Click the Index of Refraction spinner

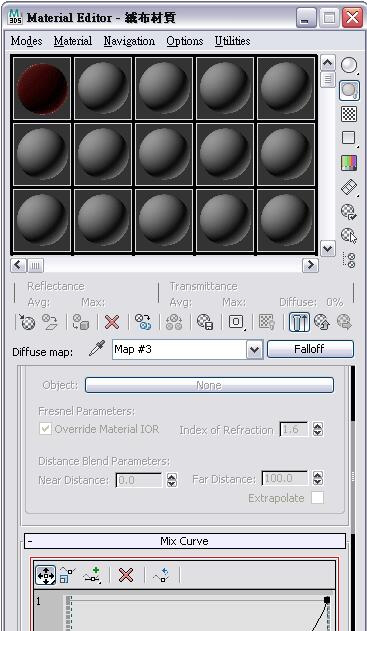318,430
